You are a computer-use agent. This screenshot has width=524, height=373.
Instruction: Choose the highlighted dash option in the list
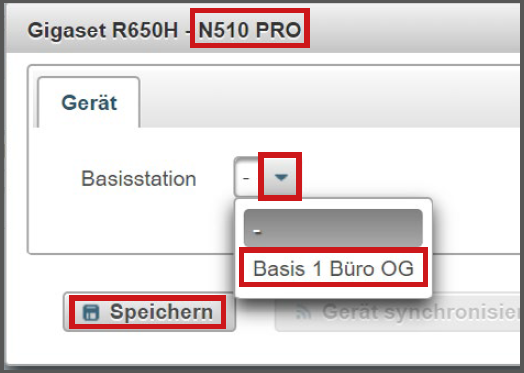point(333,228)
